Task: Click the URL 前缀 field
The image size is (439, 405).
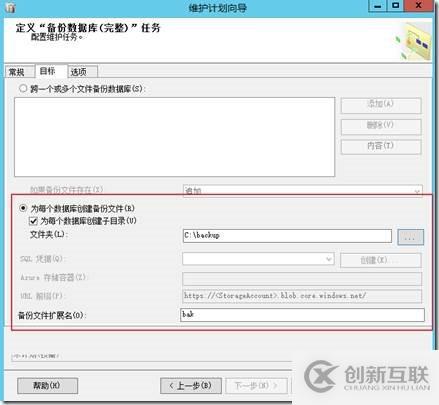Action: tap(302, 296)
